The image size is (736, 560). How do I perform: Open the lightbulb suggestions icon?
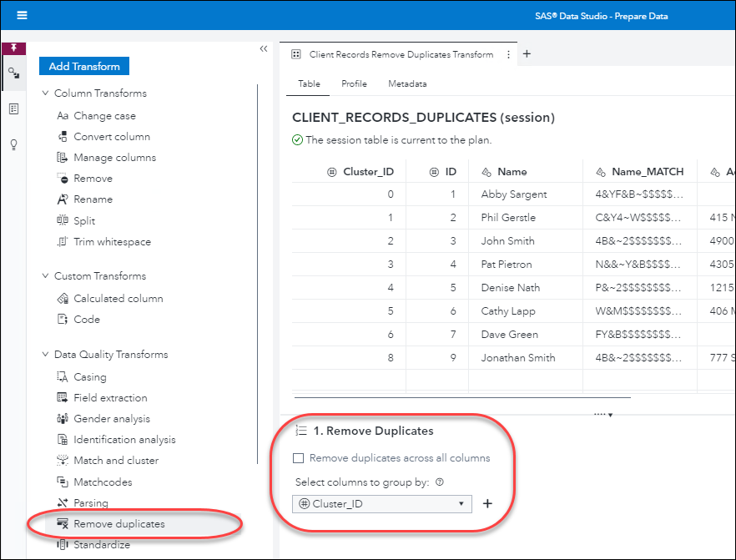(13, 144)
